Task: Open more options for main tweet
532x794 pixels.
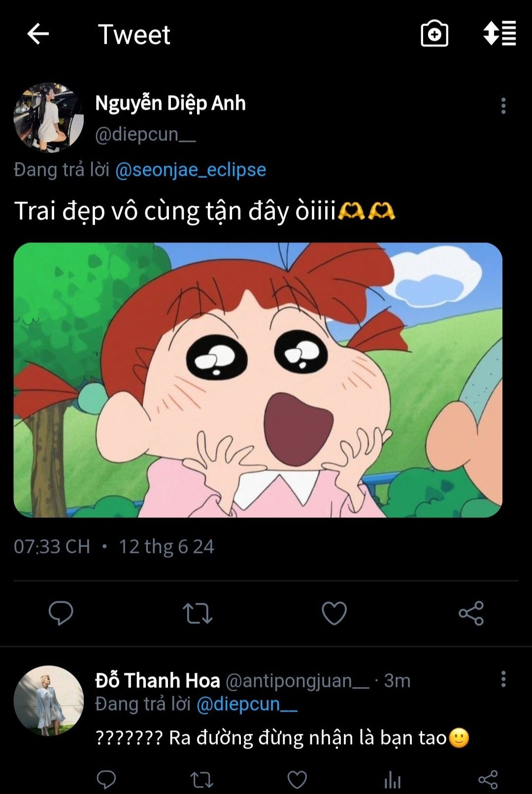Action: [503, 106]
